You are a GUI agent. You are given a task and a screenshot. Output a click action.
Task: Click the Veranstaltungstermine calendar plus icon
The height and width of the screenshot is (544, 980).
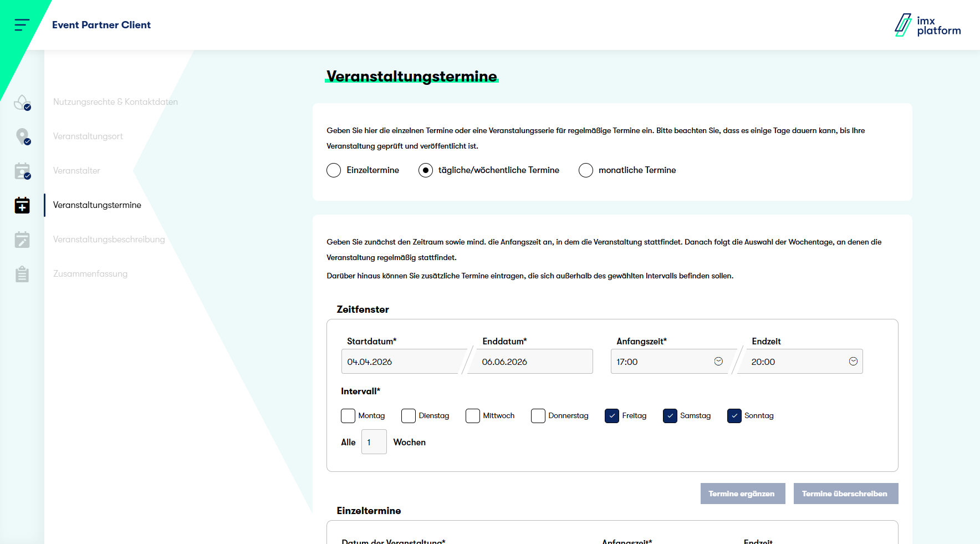22,205
